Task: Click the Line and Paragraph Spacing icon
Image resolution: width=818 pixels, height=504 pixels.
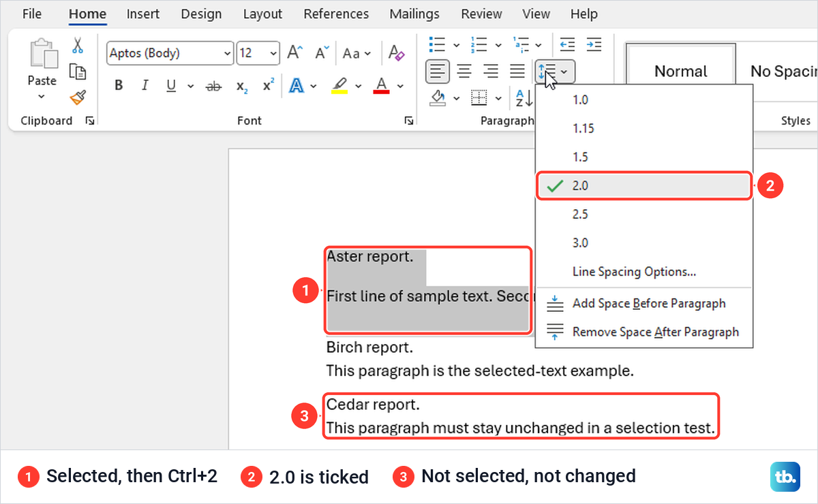Action: [546, 70]
